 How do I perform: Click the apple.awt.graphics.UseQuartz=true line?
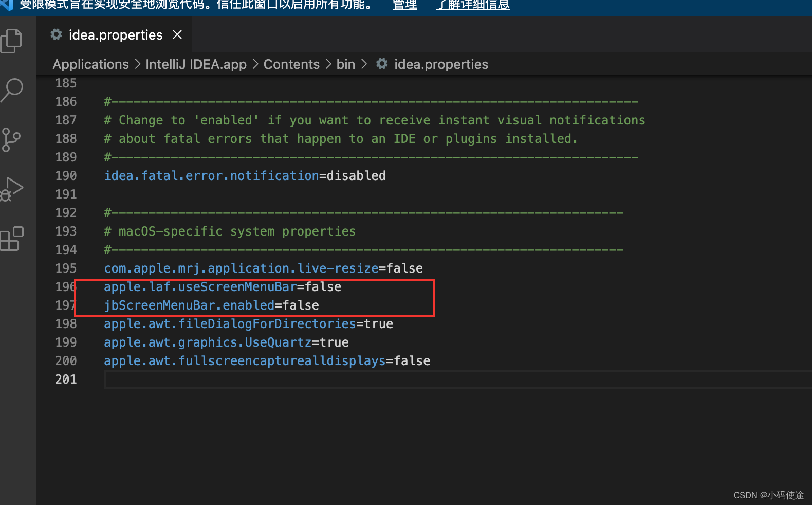pos(226,342)
